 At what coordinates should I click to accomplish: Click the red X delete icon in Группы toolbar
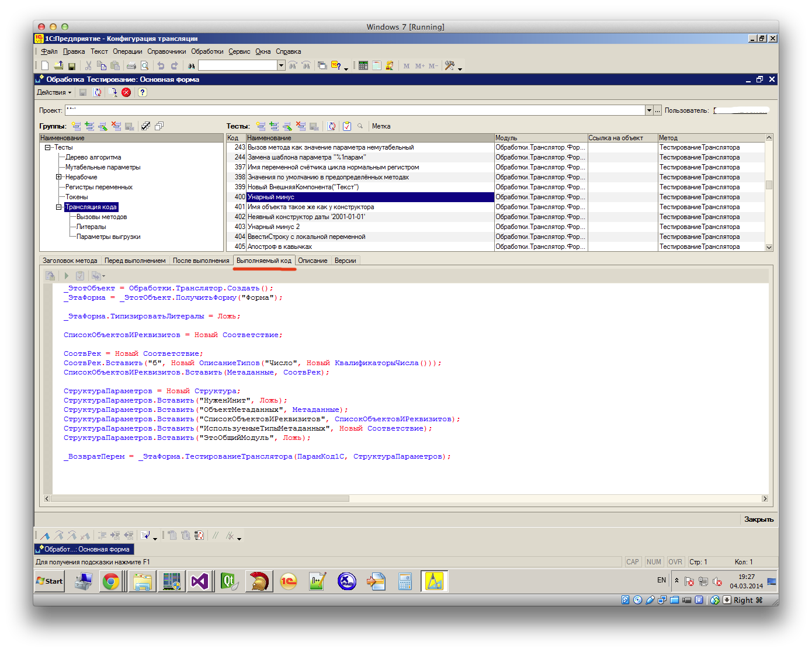click(x=116, y=126)
